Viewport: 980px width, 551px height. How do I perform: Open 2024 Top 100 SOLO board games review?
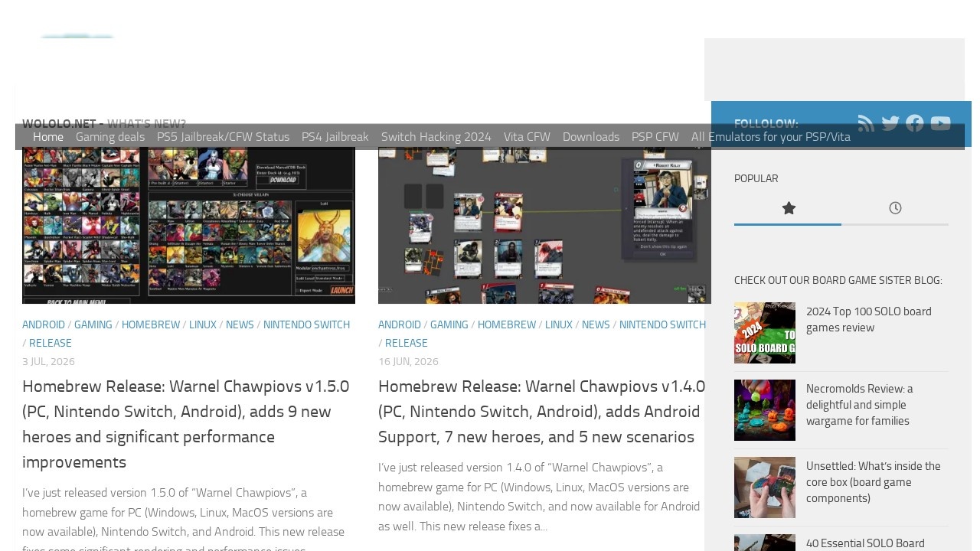click(x=869, y=319)
